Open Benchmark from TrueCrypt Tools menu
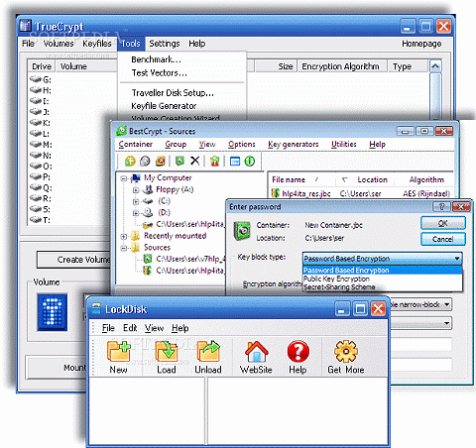Screen dimensions: 476x448 pos(156,59)
